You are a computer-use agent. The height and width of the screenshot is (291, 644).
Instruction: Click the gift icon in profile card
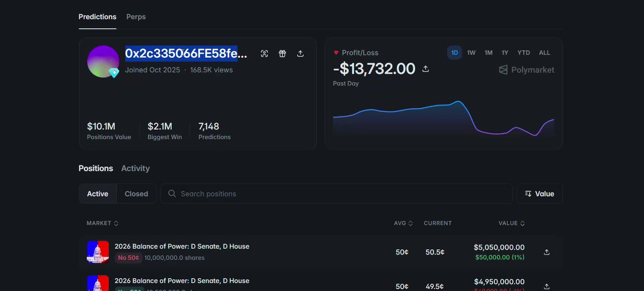(282, 54)
